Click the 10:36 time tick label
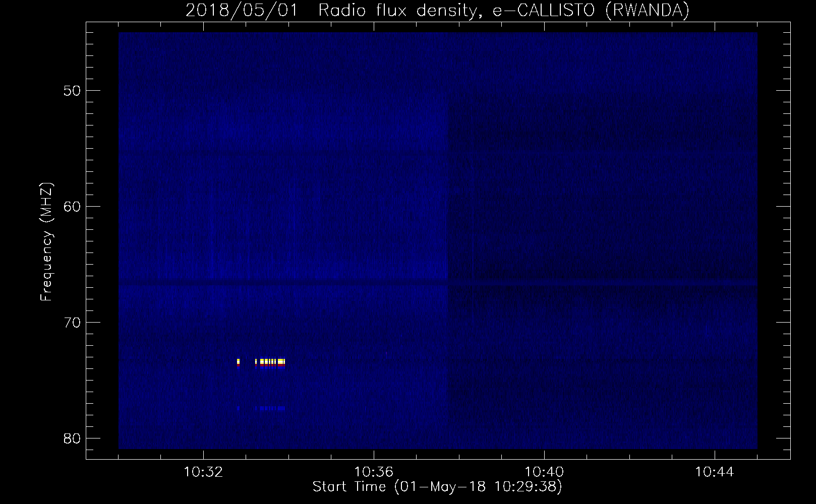This screenshot has height=504, width=816. pyautogui.click(x=374, y=472)
